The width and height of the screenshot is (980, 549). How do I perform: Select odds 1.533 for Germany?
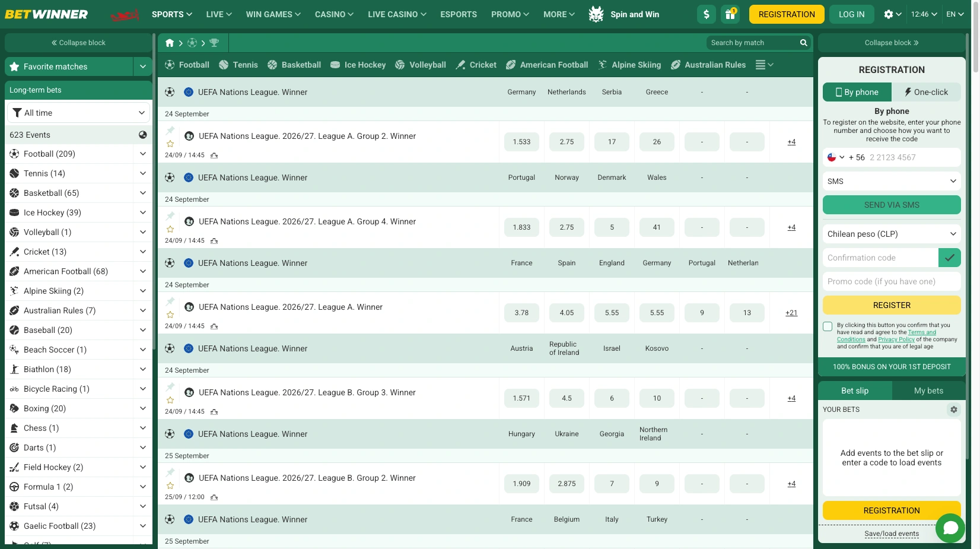[521, 142]
